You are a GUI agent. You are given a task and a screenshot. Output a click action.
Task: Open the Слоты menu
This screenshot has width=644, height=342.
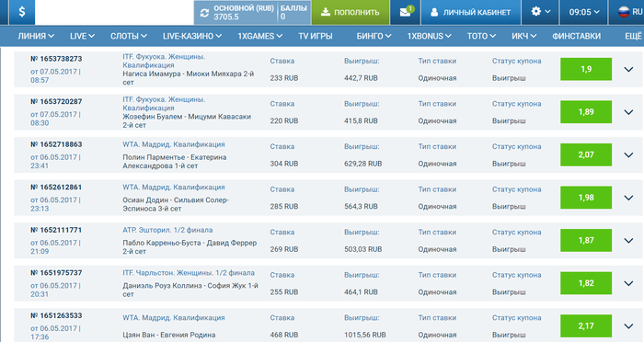tap(129, 36)
